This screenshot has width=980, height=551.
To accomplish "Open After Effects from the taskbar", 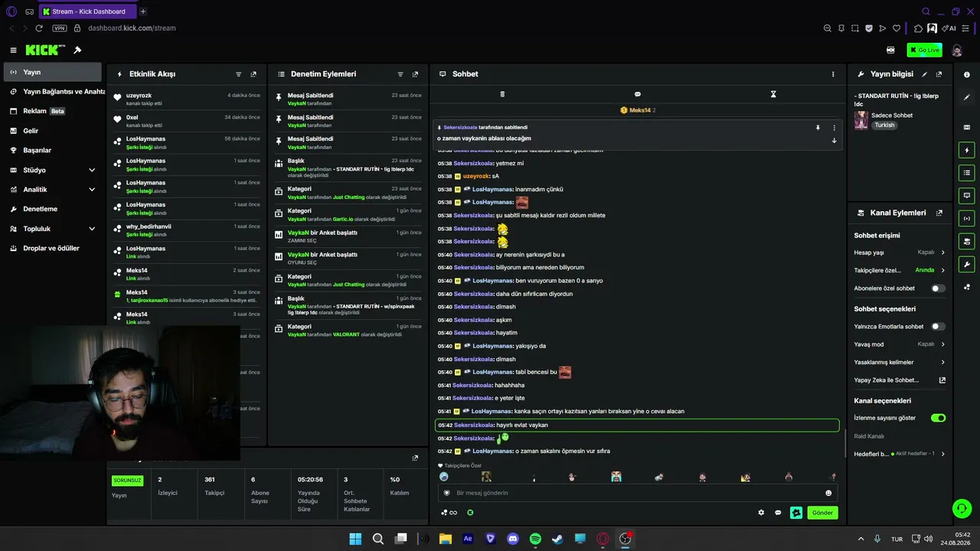I will pyautogui.click(x=468, y=539).
